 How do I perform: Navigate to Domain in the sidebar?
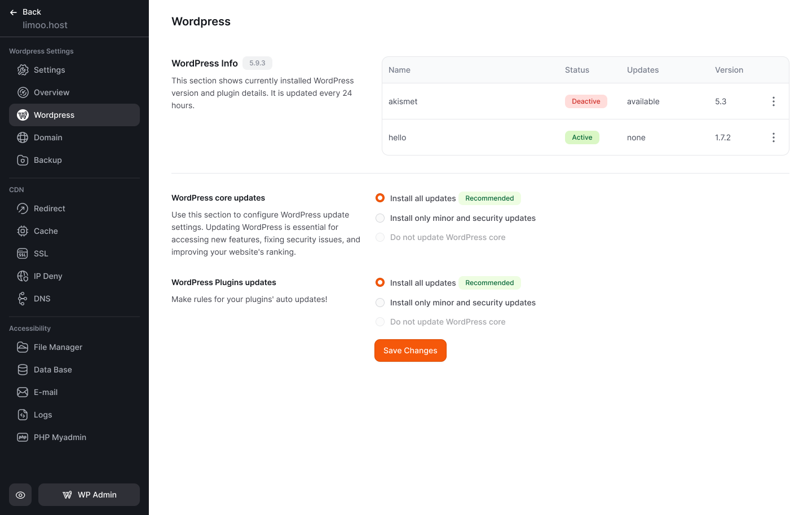click(x=74, y=137)
